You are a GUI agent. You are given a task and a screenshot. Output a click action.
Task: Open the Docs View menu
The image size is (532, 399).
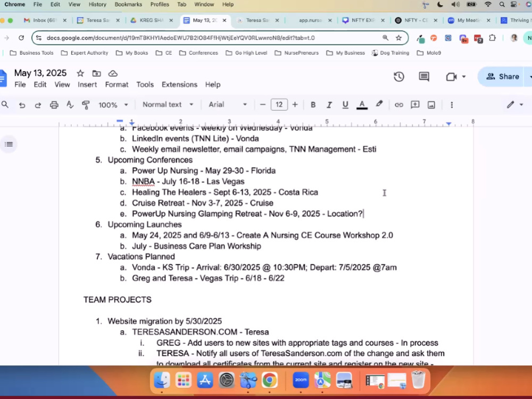point(62,85)
